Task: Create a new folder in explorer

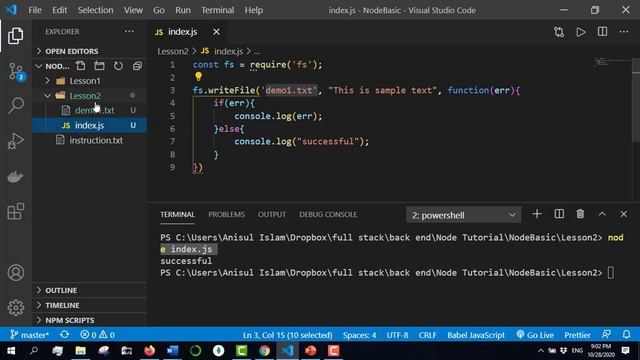Action: pyautogui.click(x=99, y=66)
